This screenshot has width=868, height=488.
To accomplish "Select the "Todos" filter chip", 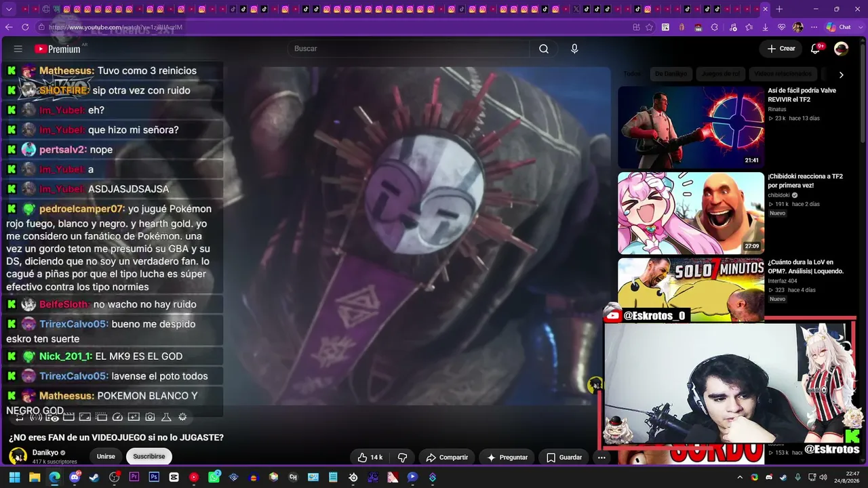I will coord(632,74).
